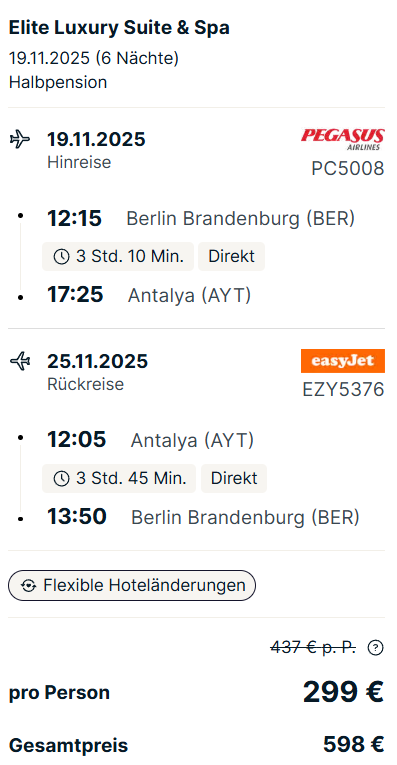Open the Flexible Hoteländerungen badge
Image resolution: width=397 pixels, height=765 pixels.
pos(132,585)
